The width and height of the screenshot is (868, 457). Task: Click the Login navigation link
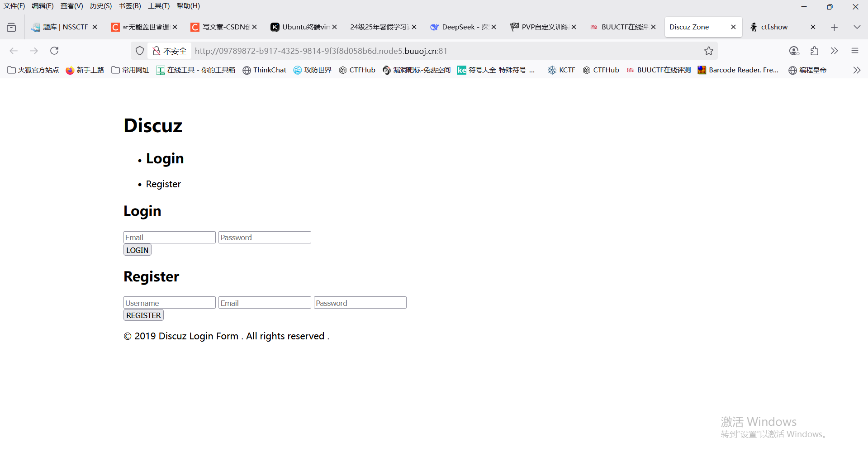pos(165,158)
